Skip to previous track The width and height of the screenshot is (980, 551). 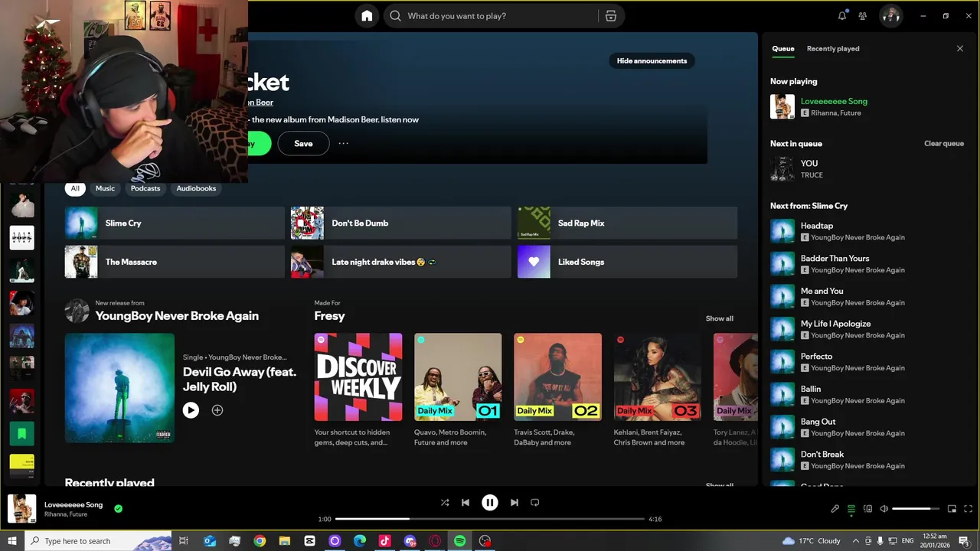[465, 503]
